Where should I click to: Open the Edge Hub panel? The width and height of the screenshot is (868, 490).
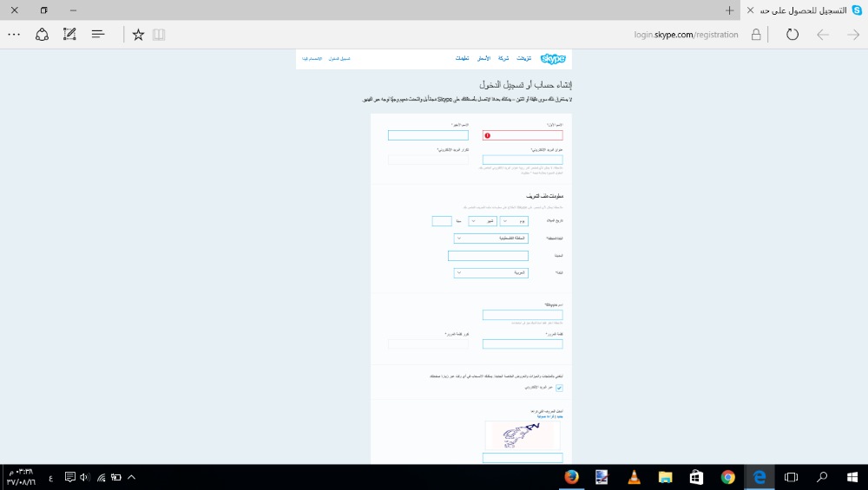tap(98, 35)
